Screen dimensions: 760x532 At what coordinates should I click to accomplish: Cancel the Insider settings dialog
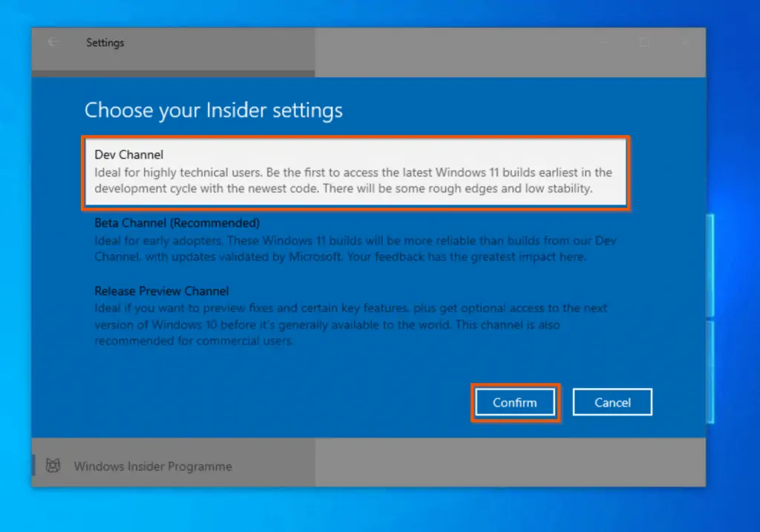(612, 402)
